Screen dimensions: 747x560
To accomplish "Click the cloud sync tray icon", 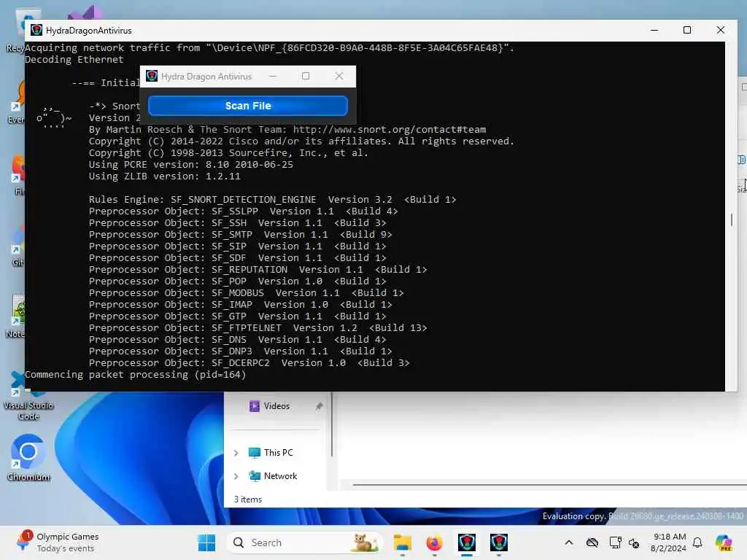I will 592,542.
